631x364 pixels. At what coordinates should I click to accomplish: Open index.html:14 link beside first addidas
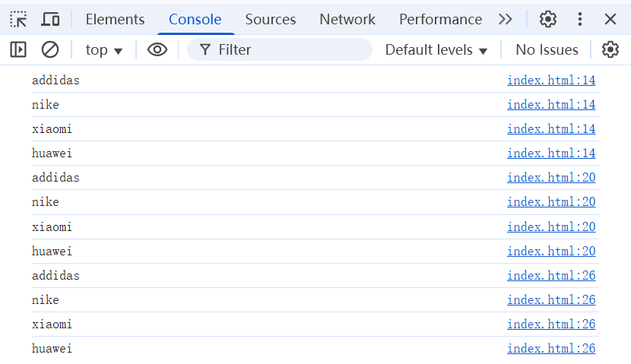[x=551, y=81]
